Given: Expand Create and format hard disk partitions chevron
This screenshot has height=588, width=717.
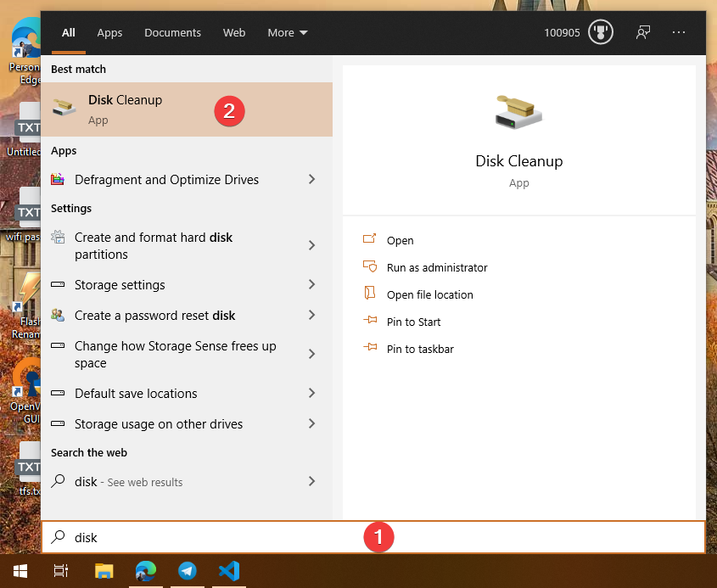Looking at the screenshot, I should pyautogui.click(x=312, y=245).
